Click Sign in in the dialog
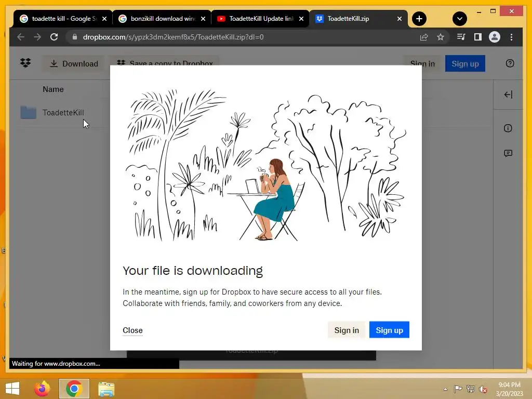 pos(347,330)
